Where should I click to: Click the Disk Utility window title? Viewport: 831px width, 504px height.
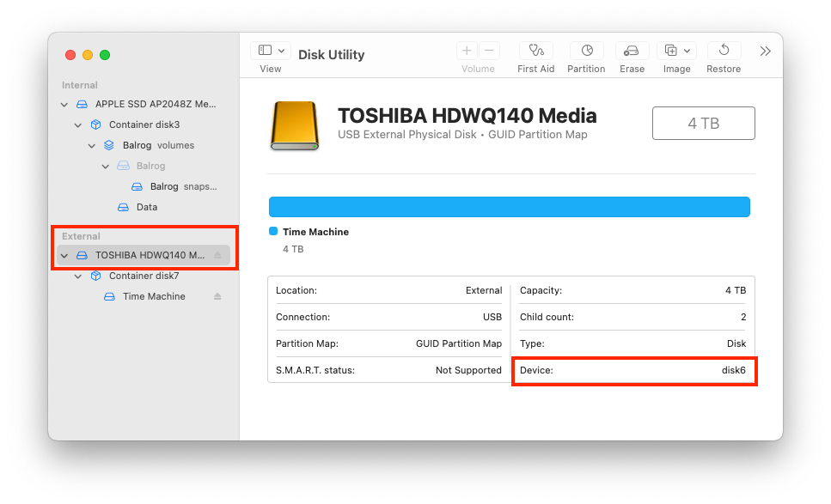tap(331, 55)
